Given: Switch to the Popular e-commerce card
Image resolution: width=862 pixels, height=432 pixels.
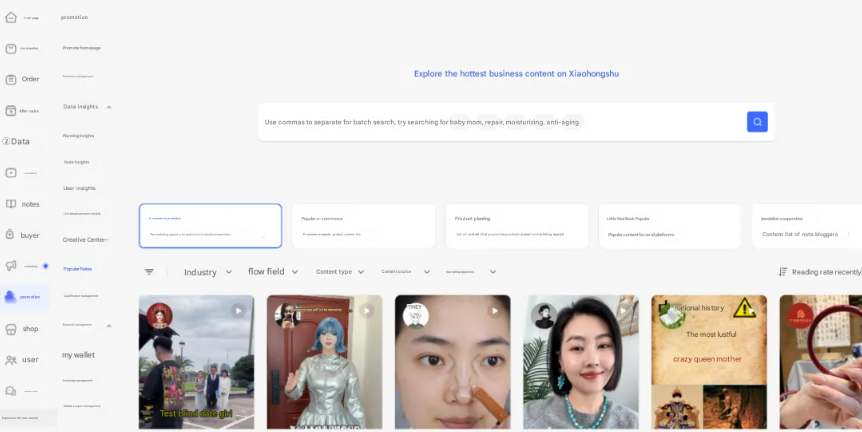Looking at the screenshot, I should tap(363, 226).
